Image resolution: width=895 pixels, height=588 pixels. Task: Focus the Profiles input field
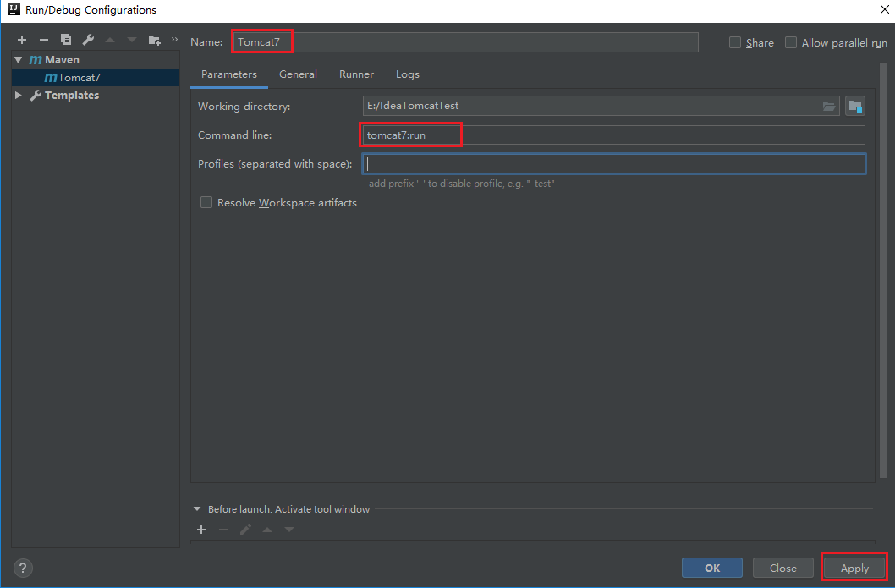click(613, 164)
